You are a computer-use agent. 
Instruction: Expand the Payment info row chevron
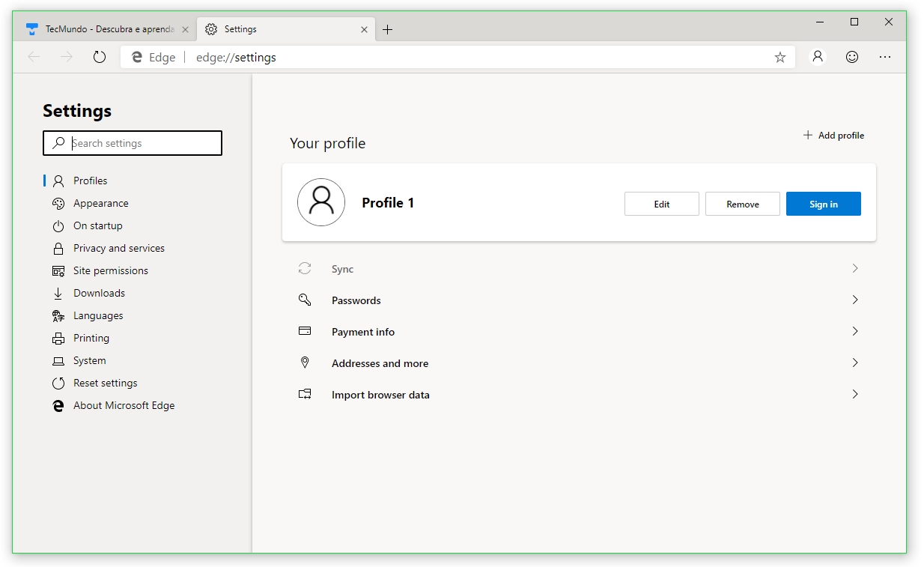pyautogui.click(x=855, y=331)
